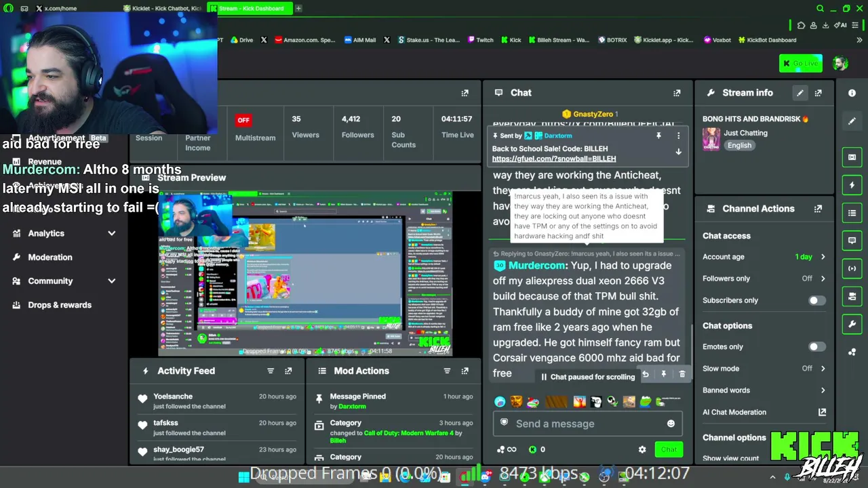Open lightning bolt widget in right sidebar
868x488 pixels.
click(852, 185)
